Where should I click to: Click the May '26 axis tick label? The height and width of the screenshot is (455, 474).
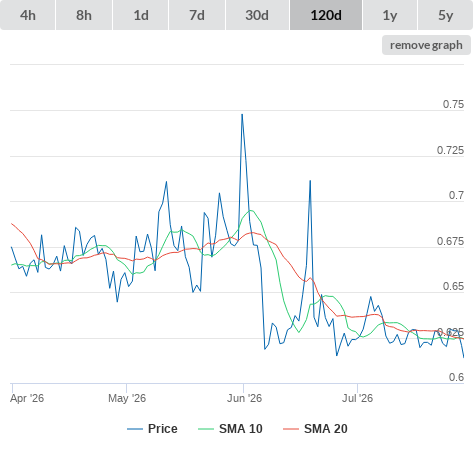tap(127, 398)
